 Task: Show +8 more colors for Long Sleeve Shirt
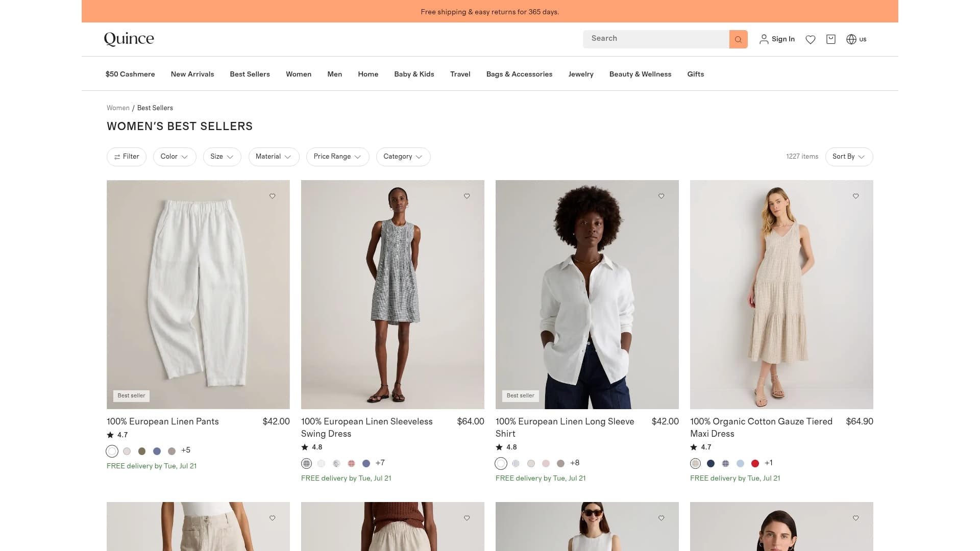tap(575, 463)
